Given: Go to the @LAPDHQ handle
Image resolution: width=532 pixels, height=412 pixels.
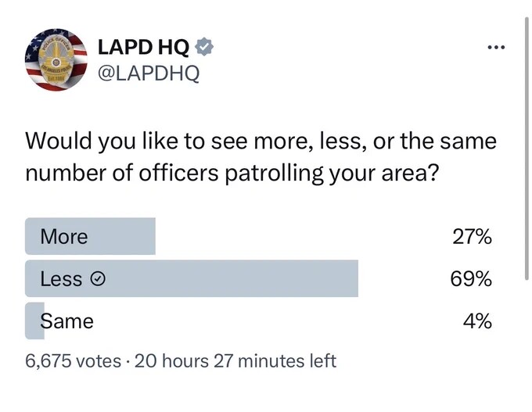Looking at the screenshot, I should (148, 73).
